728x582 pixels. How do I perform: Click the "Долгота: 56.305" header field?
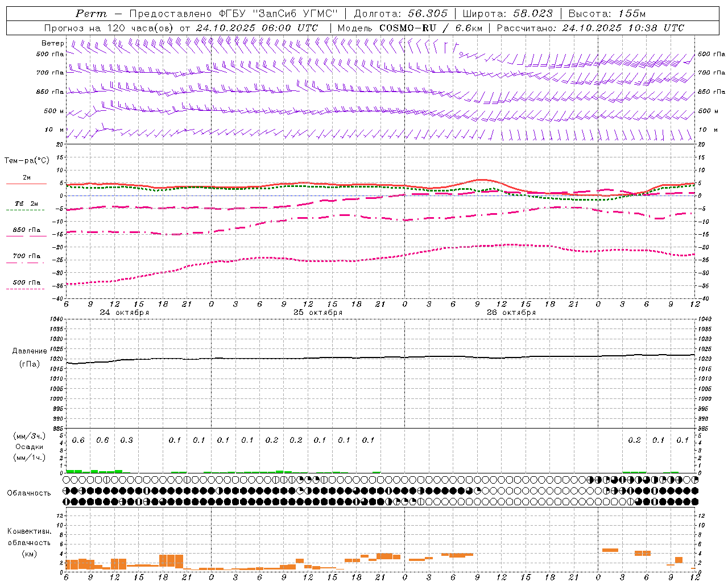401,14
